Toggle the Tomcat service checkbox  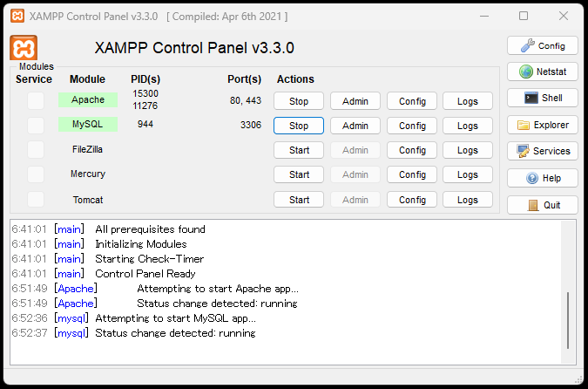pyautogui.click(x=35, y=200)
